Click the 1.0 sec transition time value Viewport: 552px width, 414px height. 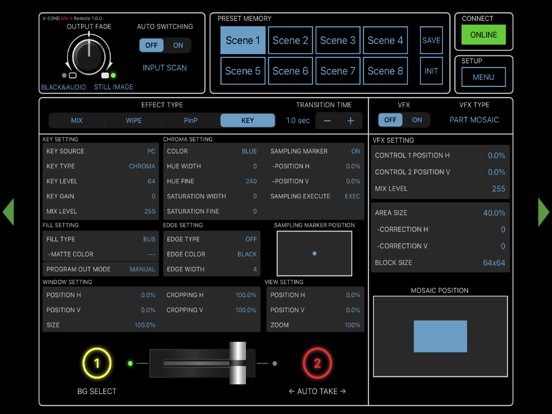coord(298,120)
